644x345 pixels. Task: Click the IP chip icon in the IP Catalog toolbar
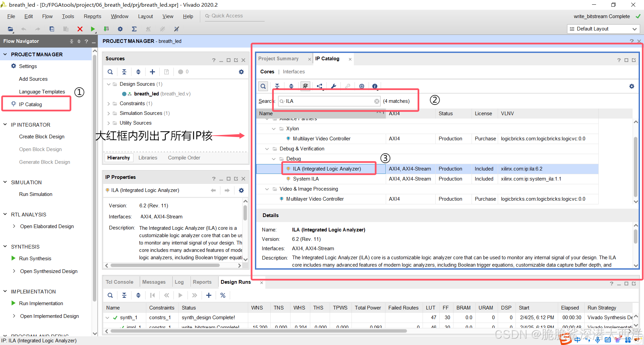point(362,86)
